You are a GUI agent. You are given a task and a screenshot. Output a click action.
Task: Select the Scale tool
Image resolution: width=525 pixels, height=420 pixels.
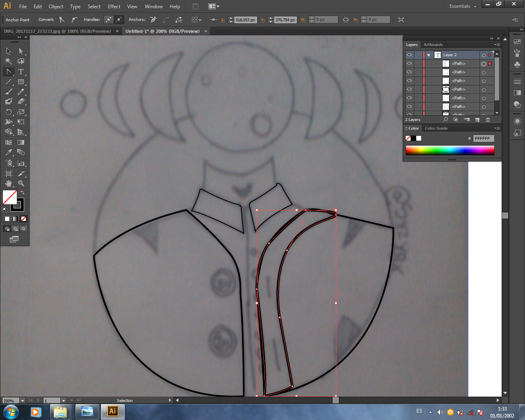(21, 112)
